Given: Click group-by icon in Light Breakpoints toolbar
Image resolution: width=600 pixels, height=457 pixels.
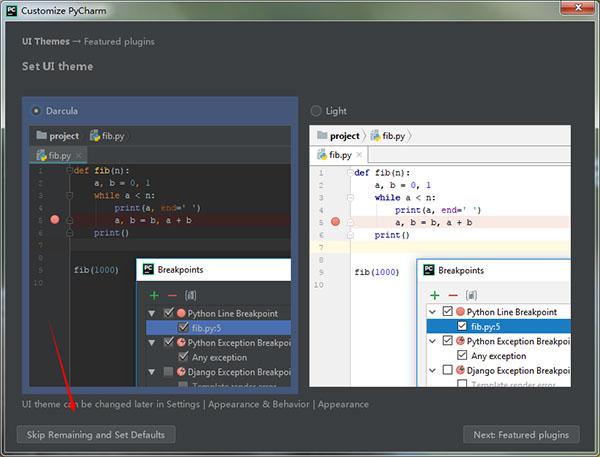Looking at the screenshot, I should pyautogui.click(x=471, y=295).
